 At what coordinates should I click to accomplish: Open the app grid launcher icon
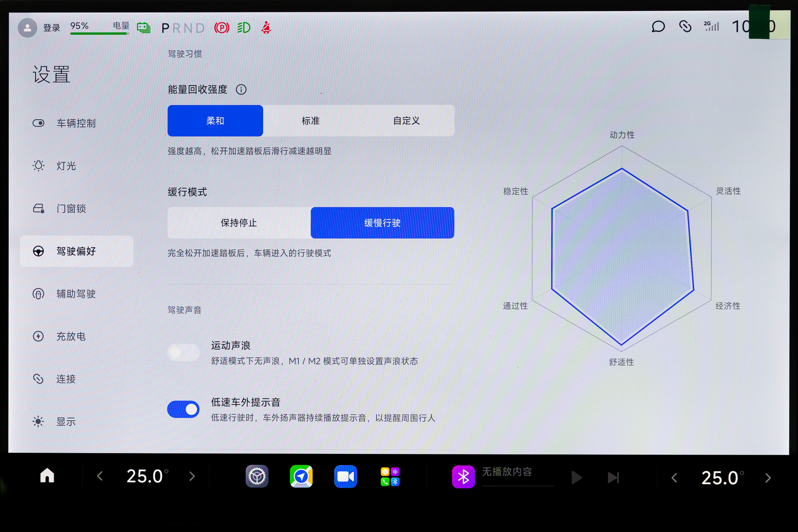click(390, 476)
